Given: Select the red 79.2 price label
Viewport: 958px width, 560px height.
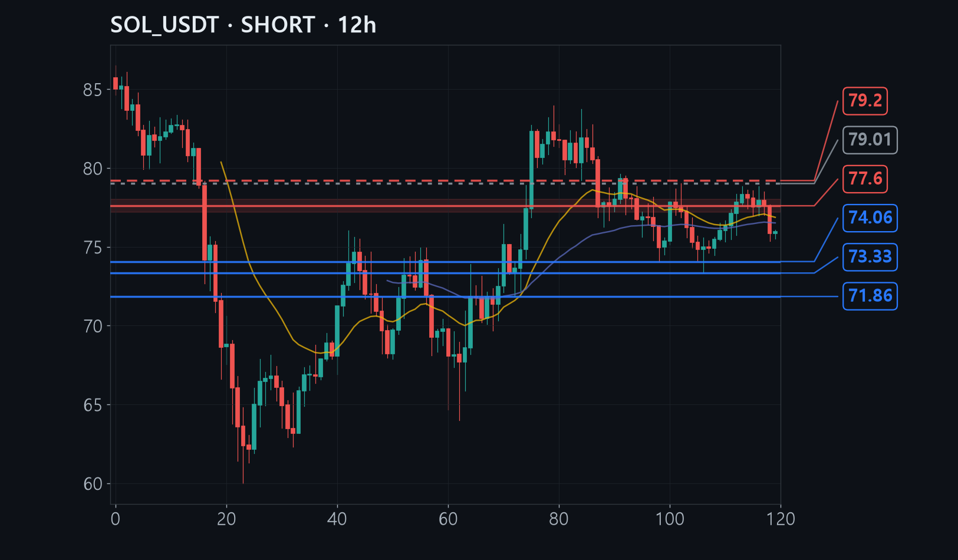Looking at the screenshot, I should click(865, 101).
